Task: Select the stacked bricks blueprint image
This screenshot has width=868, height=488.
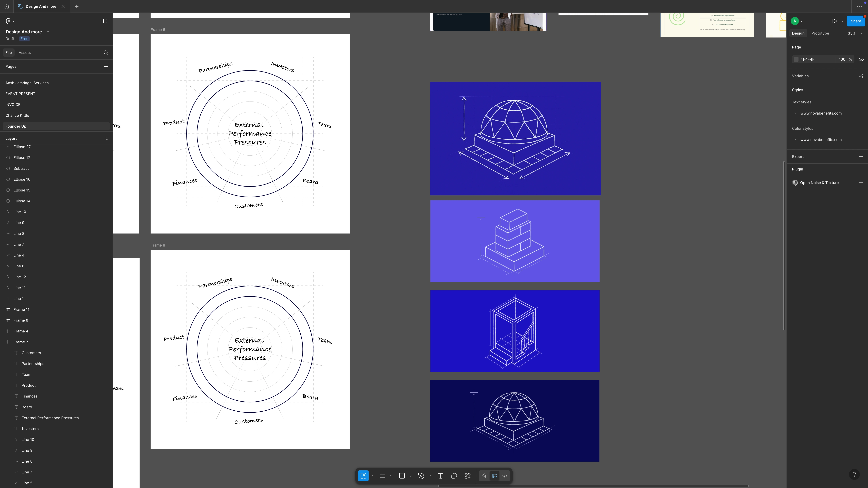Action: tap(515, 241)
